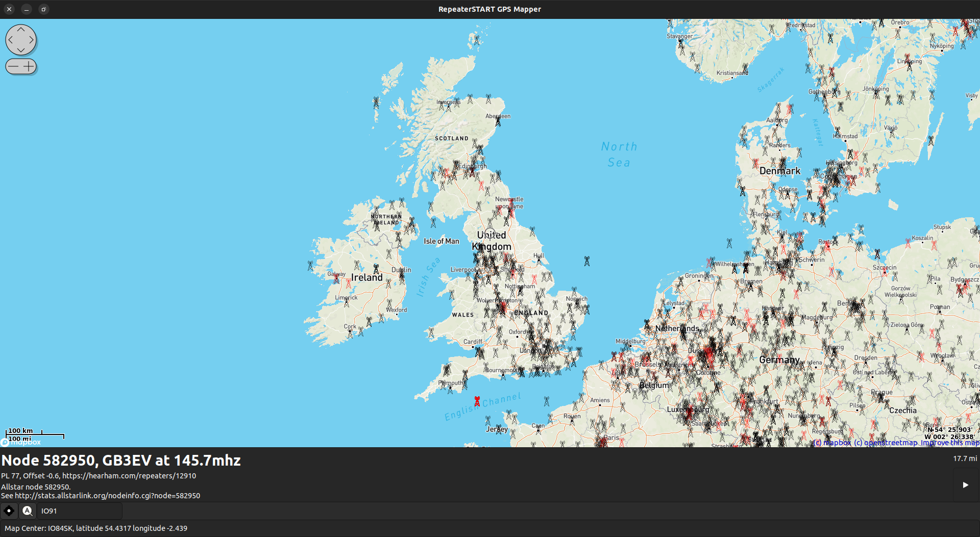
Task: Pan the map south with the down arrow
Action: pyautogui.click(x=21, y=49)
